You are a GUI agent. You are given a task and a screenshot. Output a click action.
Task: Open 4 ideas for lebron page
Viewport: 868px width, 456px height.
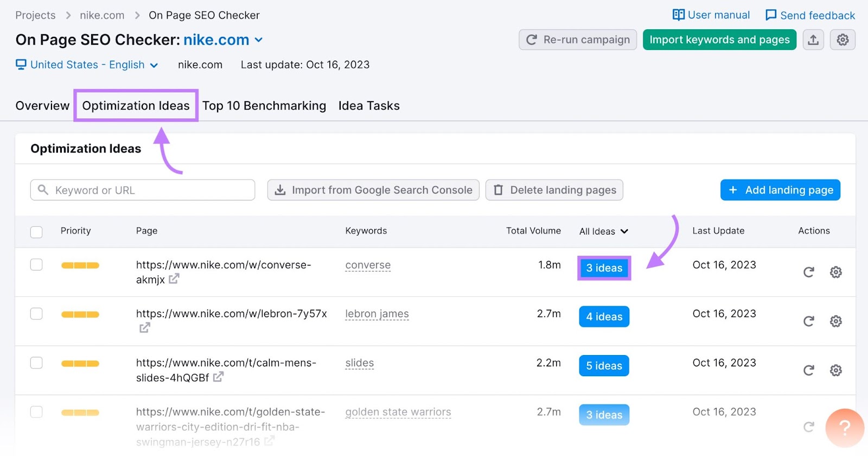pos(604,316)
